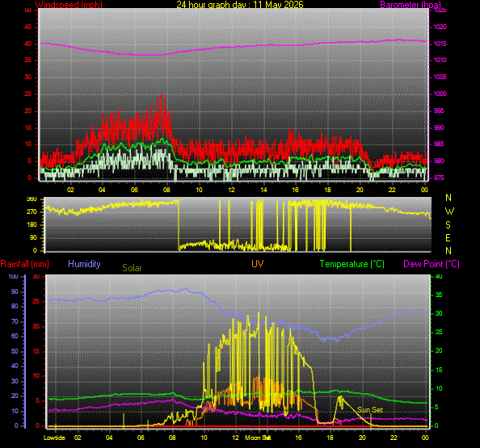The image size is (480, 448).
Task: Click the 'Moon Set' marker label
Action: click(258, 438)
